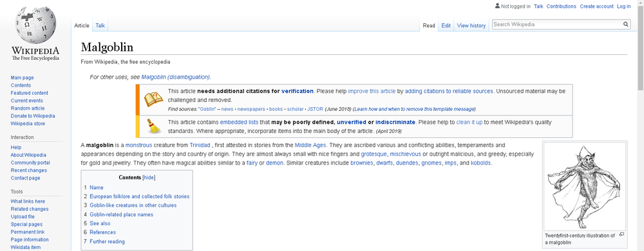Open Special pages link
Screen dimensions: 644x251
click(26, 225)
